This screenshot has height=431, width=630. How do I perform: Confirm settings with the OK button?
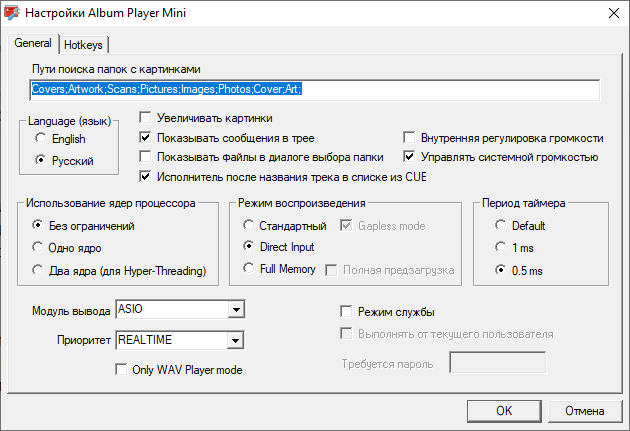[x=504, y=411]
